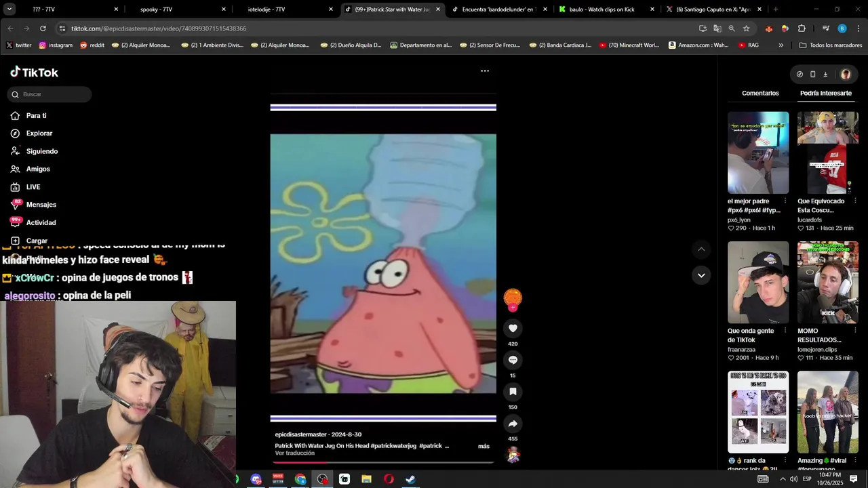
Task: Open a new browser tab
Action: [775, 9]
